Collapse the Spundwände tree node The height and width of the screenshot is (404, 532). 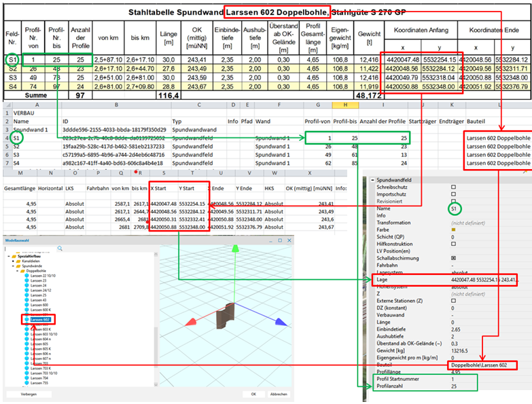(x=13, y=266)
